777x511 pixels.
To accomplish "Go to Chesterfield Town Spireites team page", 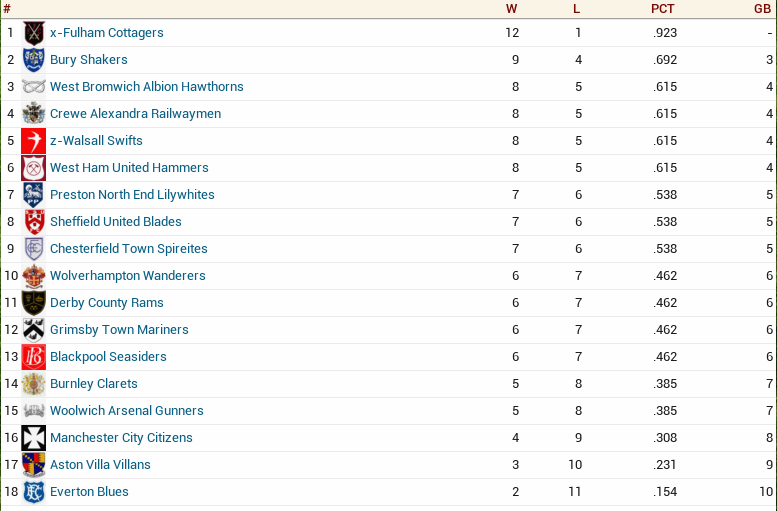I will (x=128, y=249).
